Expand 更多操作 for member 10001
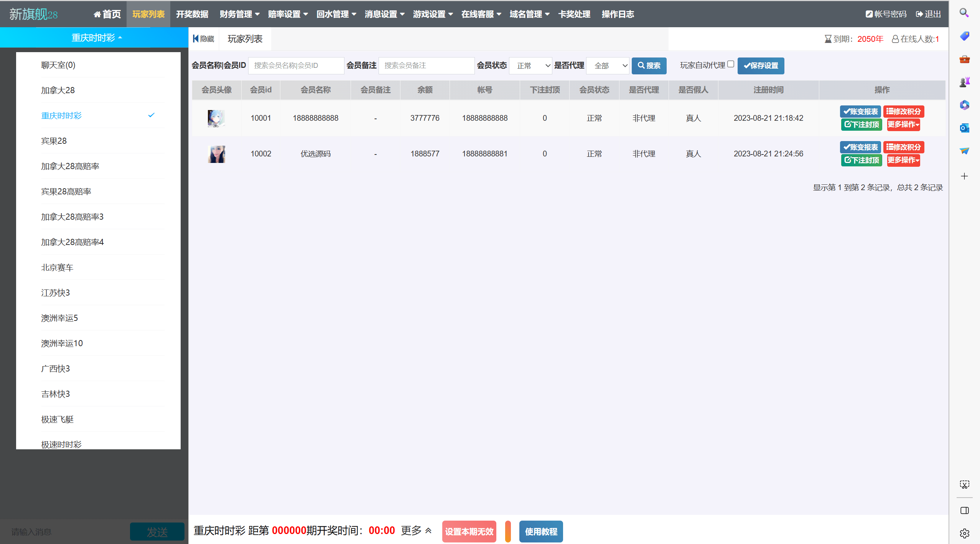Image resolution: width=980 pixels, height=544 pixels. coord(903,125)
